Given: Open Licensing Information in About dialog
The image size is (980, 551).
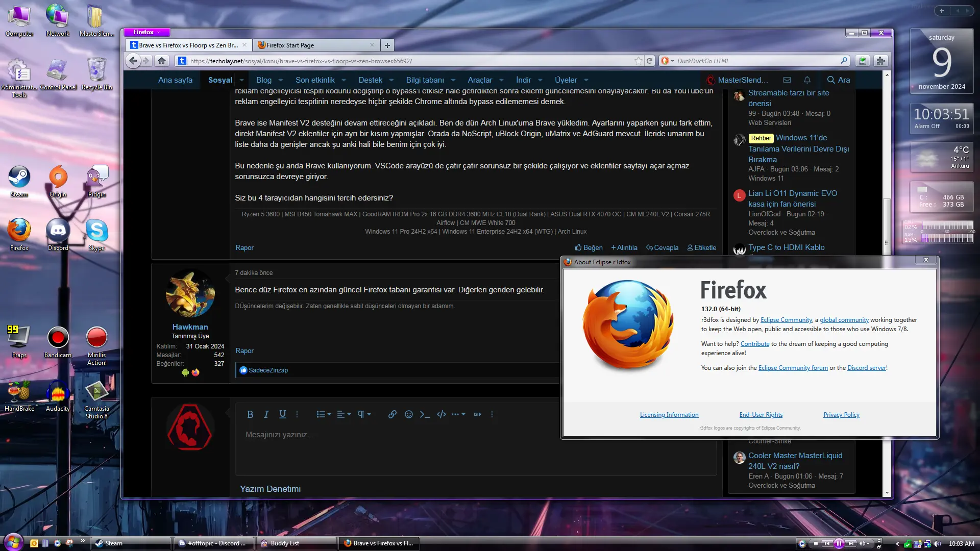Looking at the screenshot, I should [669, 415].
